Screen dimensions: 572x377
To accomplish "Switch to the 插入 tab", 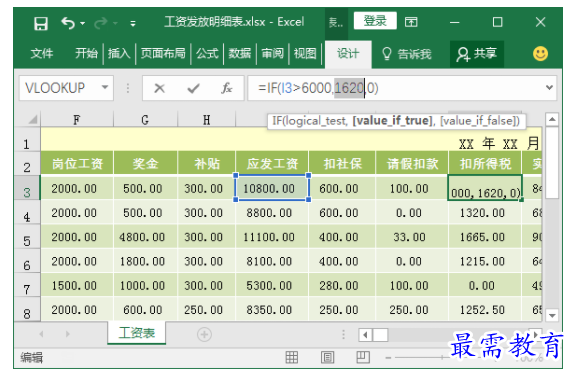I will pos(119,54).
